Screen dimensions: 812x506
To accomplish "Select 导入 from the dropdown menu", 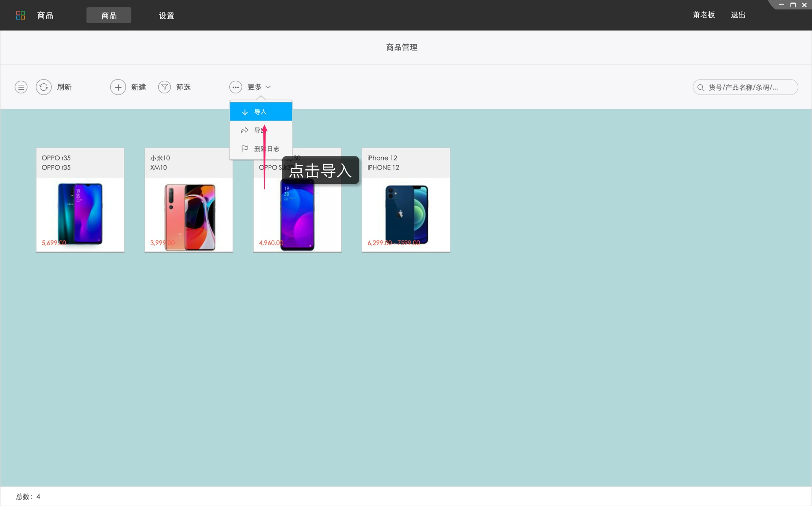I will tap(261, 112).
